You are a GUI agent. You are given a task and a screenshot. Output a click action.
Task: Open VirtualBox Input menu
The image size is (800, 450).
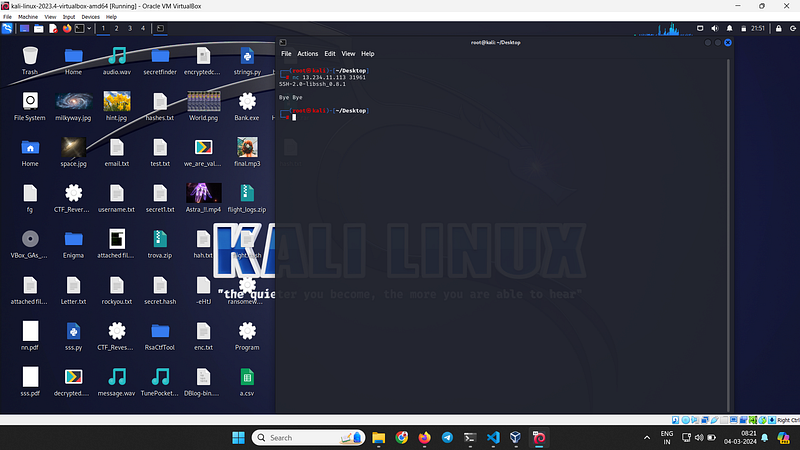(x=69, y=17)
